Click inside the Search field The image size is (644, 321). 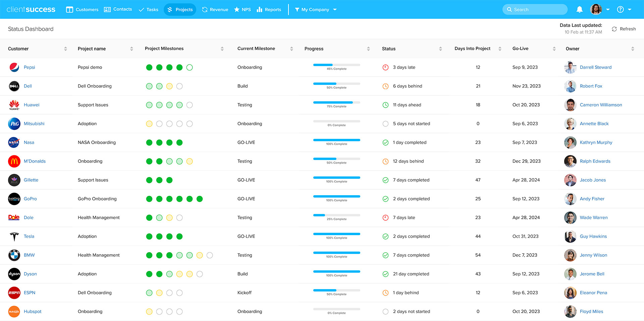tap(535, 9)
